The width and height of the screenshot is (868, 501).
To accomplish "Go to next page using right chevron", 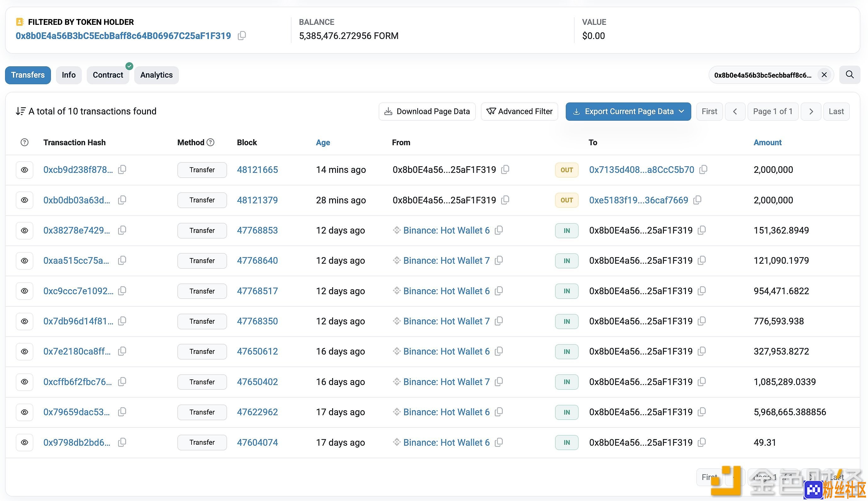I will [811, 112].
